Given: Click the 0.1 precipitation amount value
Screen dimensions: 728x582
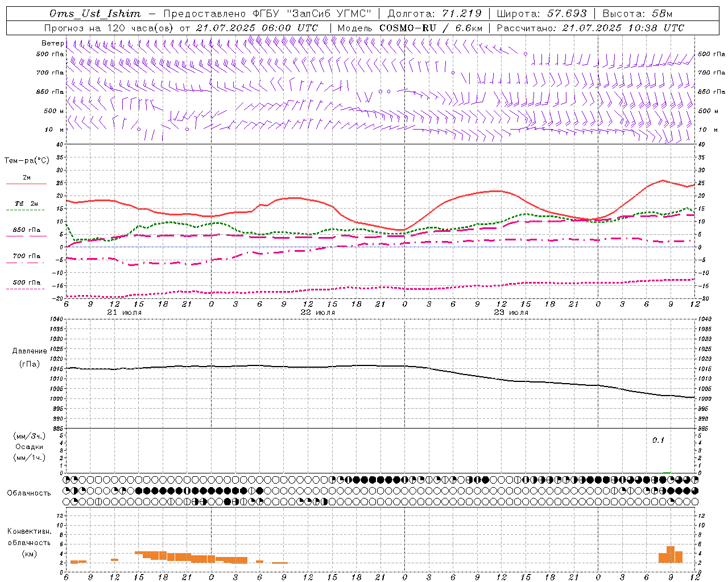Looking at the screenshot, I should pyautogui.click(x=658, y=440).
